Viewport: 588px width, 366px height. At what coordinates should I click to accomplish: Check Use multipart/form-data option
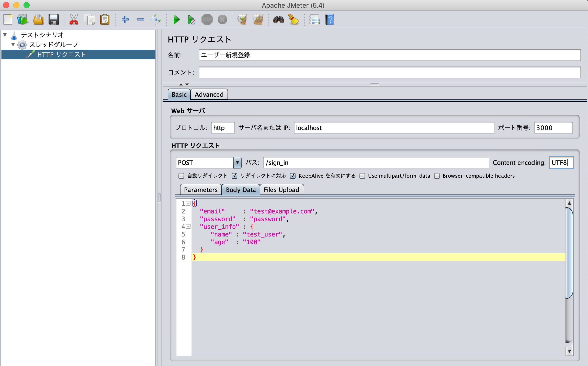[362, 176]
